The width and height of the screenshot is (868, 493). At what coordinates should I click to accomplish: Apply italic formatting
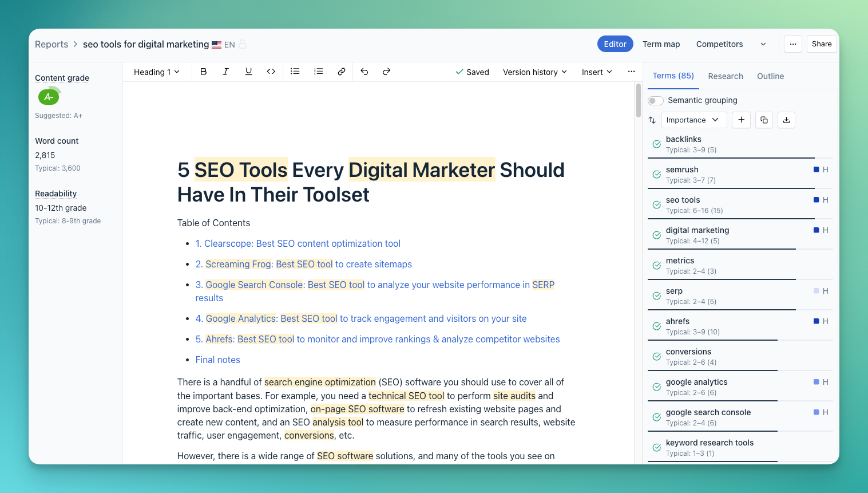tap(226, 72)
